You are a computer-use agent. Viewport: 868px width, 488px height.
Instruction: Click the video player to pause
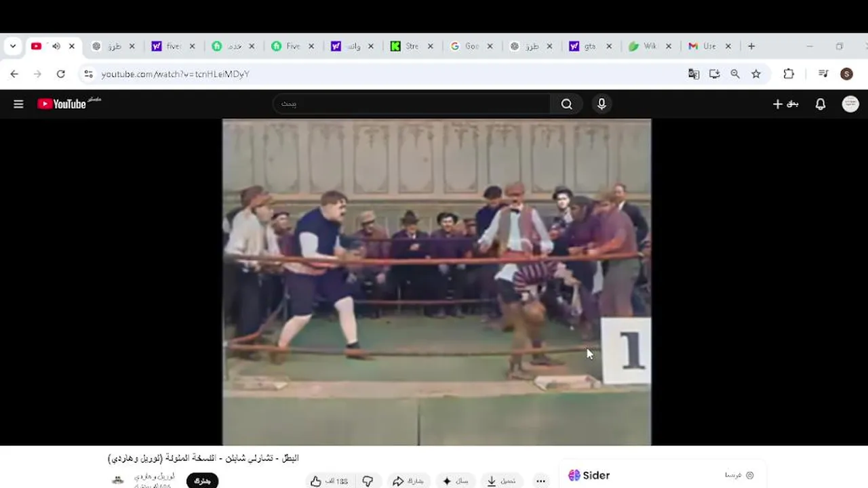click(x=437, y=282)
